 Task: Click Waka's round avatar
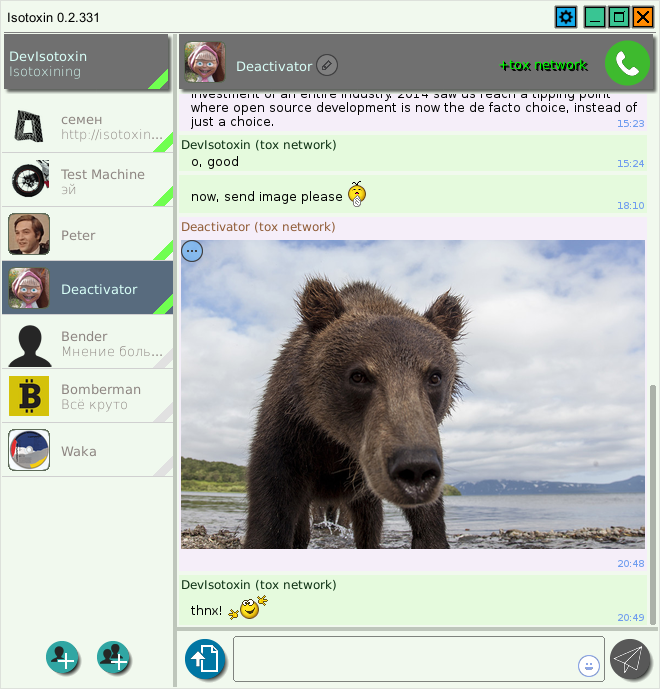click(x=29, y=450)
